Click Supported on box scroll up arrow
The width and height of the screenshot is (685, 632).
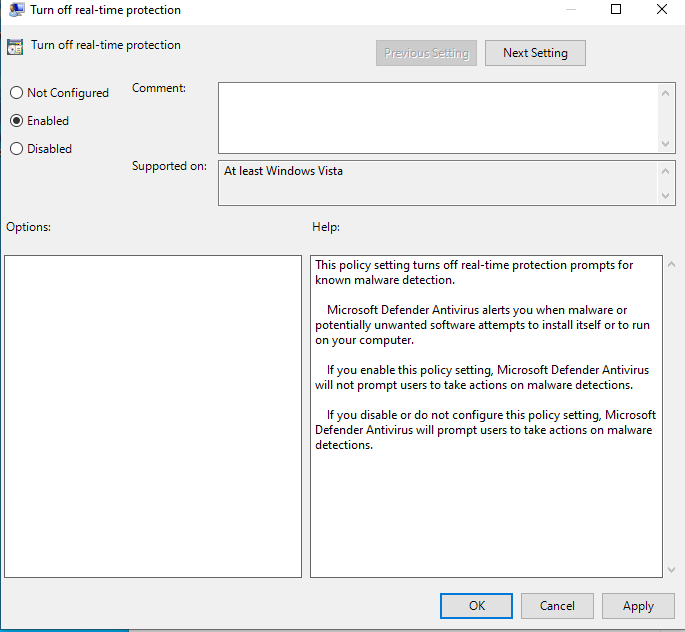click(665, 171)
